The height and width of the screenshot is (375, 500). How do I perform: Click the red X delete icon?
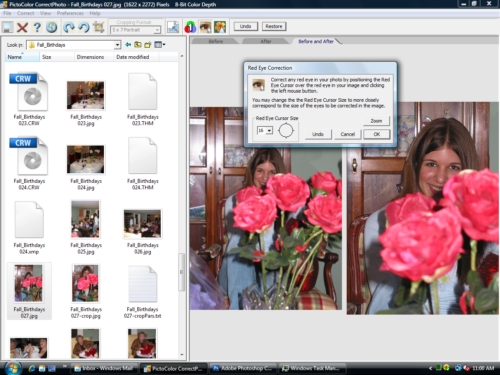point(22,27)
